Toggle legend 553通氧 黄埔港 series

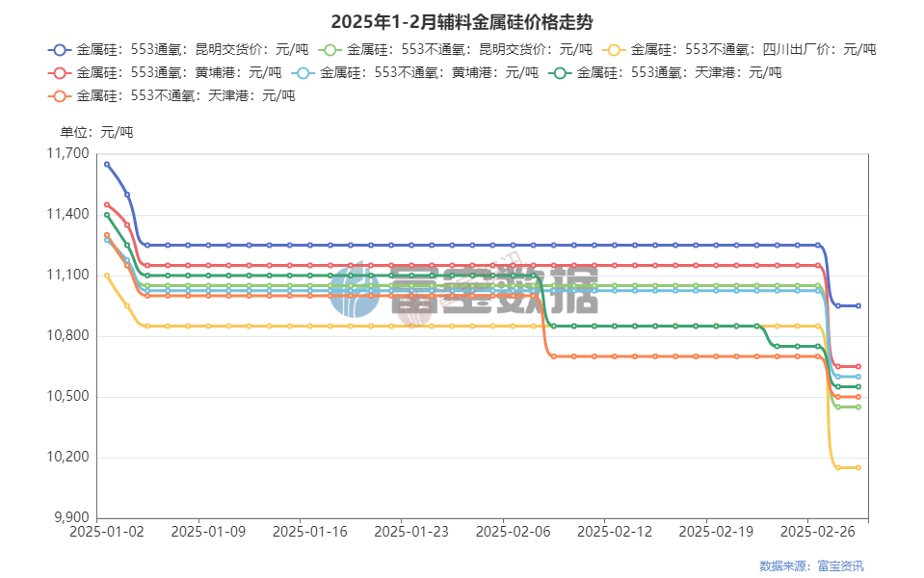point(165,73)
